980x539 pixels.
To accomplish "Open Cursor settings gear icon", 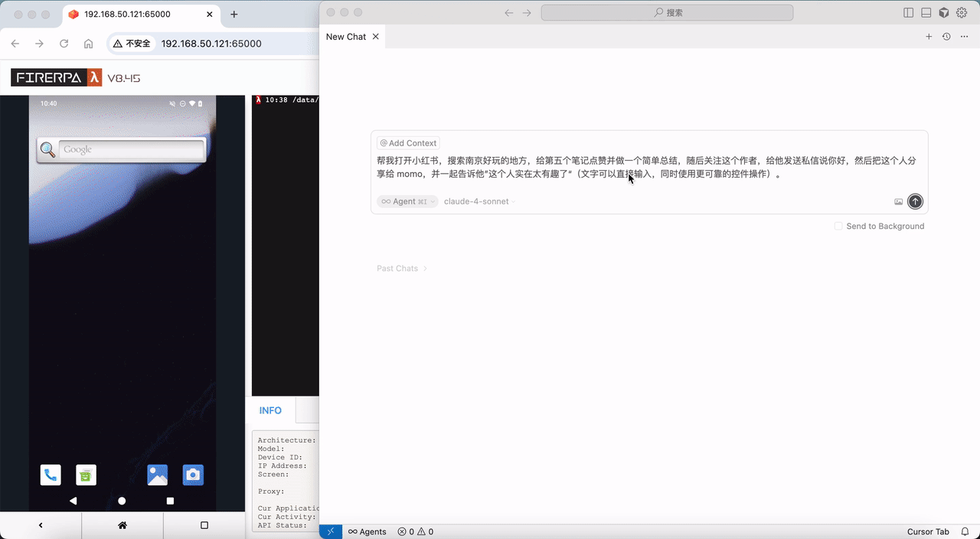I will click(962, 13).
